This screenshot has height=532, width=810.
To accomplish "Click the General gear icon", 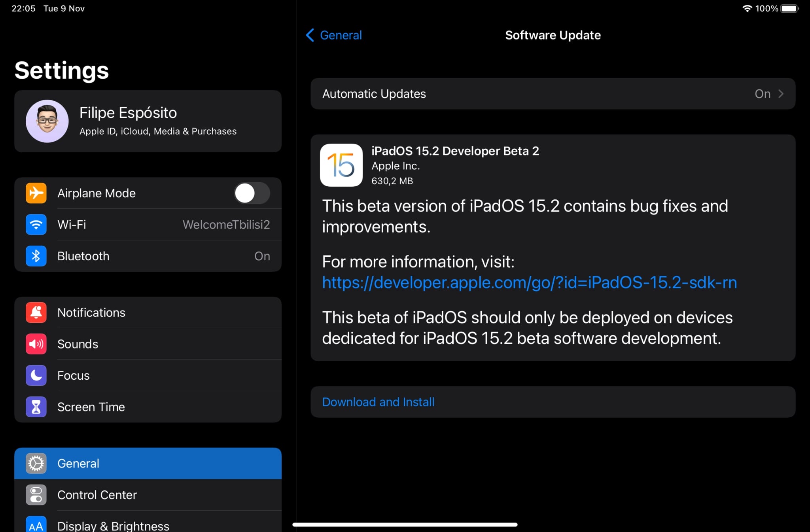I will click(36, 463).
